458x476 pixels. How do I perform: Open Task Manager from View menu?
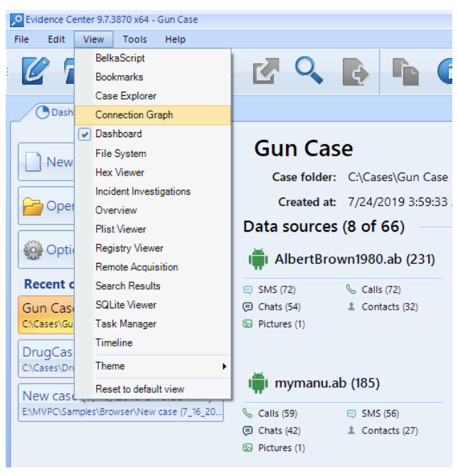coord(153,324)
